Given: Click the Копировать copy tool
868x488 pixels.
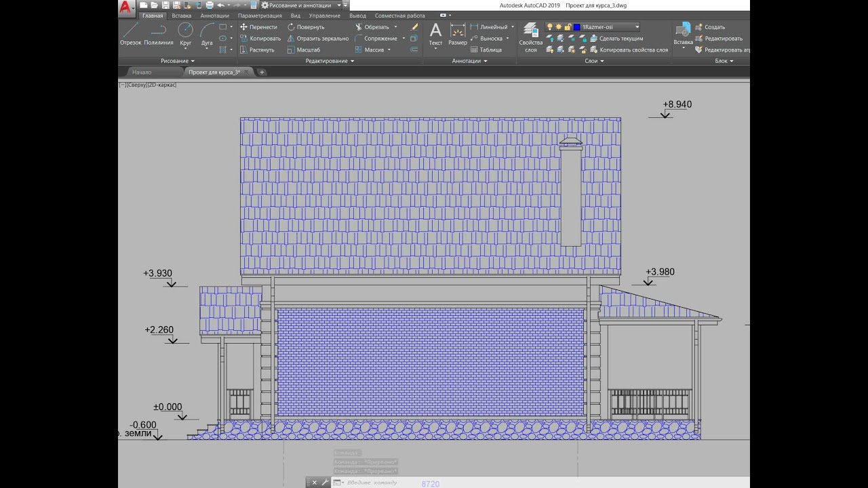Looking at the screenshot, I should coord(260,39).
